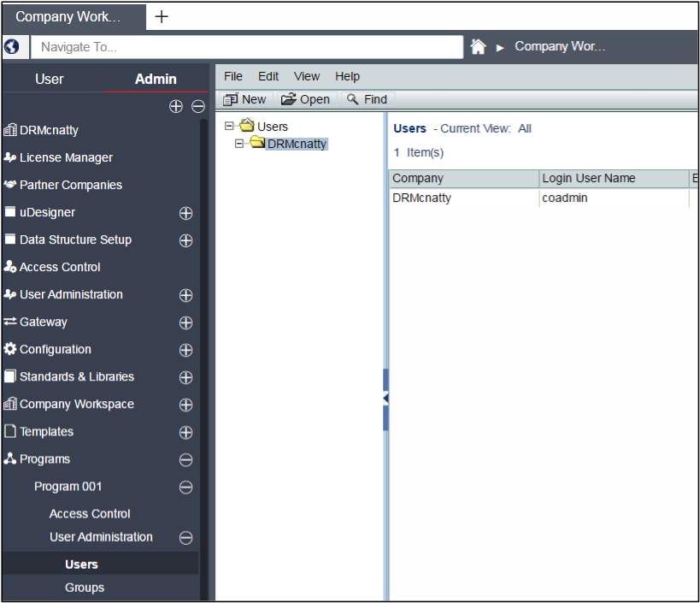Open License Manager in the sidebar
Screen dimensions: 700x603
(66, 157)
